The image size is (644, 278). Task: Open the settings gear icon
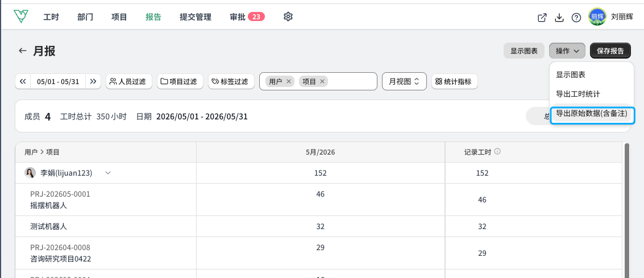coord(288,17)
